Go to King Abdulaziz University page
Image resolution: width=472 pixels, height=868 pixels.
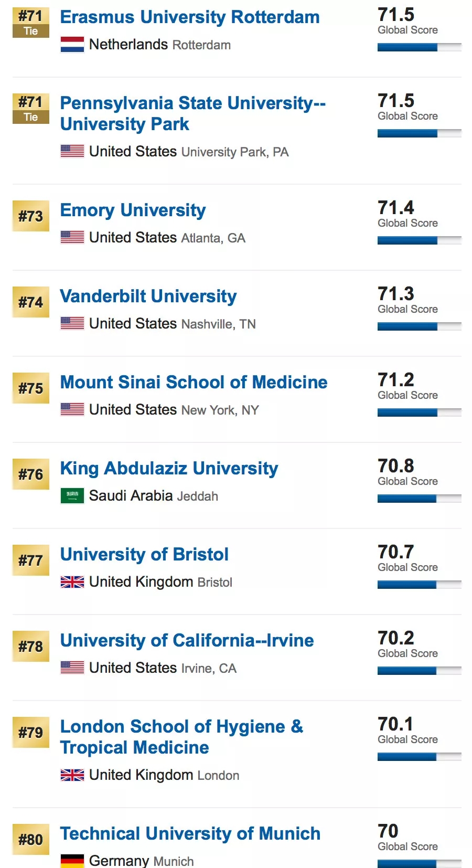pos(169,469)
